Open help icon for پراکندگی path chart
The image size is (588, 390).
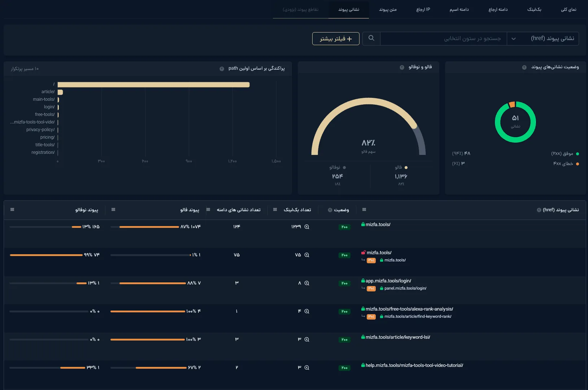coord(222,69)
